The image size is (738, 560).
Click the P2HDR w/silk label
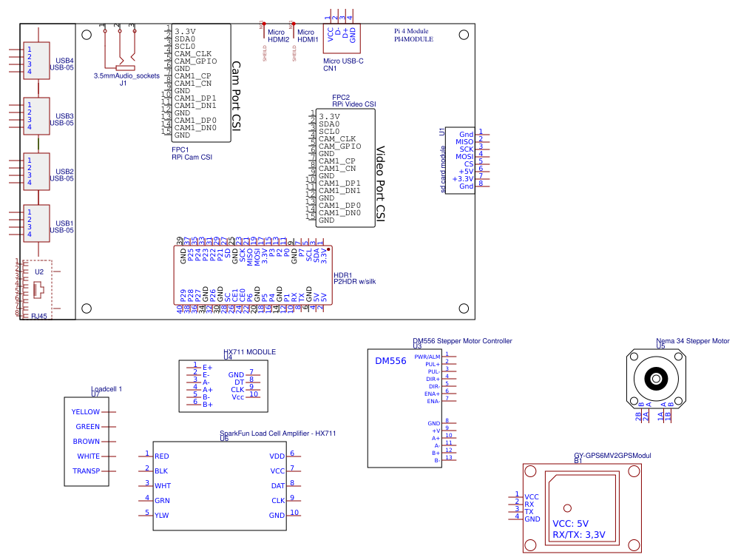tap(355, 282)
